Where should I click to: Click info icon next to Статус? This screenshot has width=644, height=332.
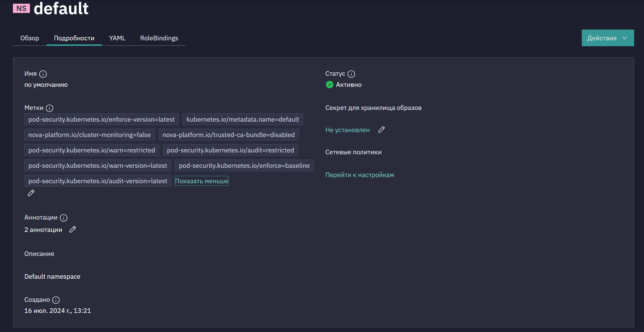[351, 74]
